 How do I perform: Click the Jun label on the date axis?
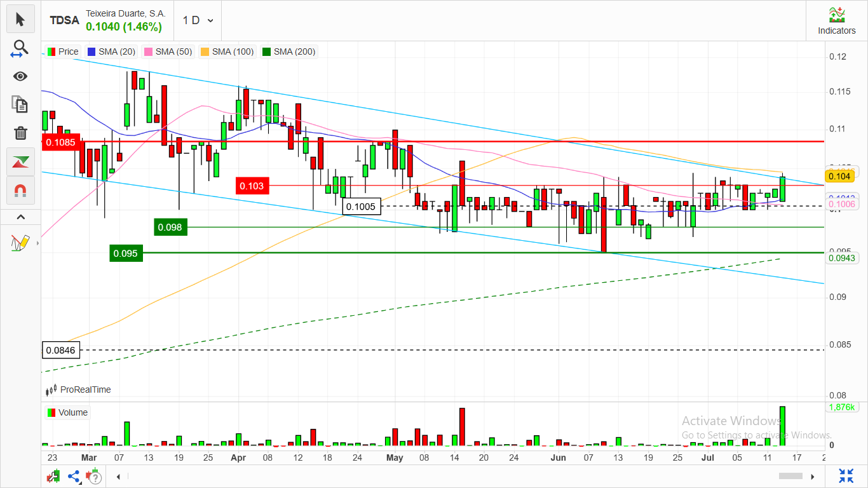tap(557, 457)
